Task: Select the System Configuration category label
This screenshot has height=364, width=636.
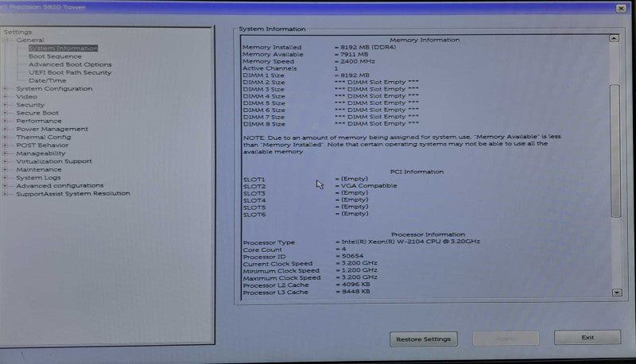Action: pos(54,88)
